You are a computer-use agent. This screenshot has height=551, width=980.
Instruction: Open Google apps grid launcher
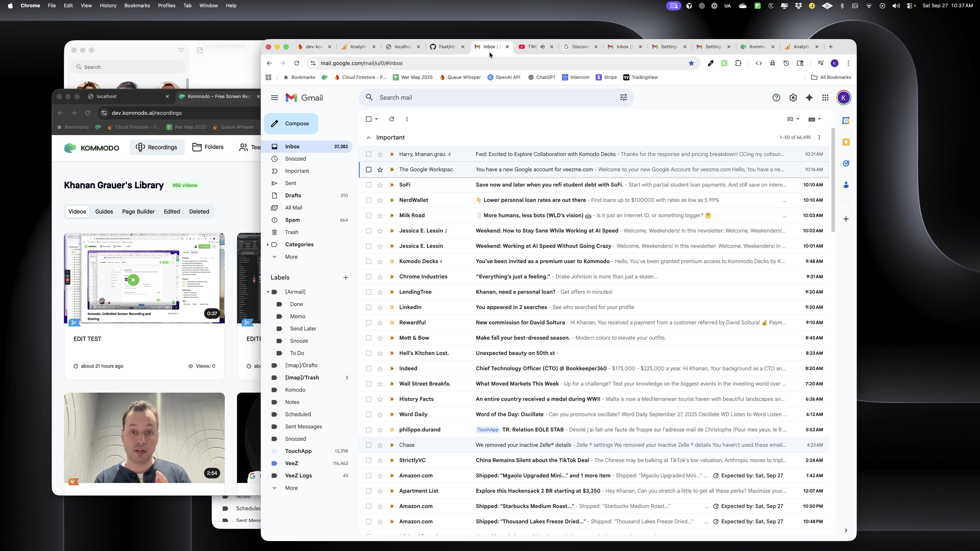tap(825, 98)
